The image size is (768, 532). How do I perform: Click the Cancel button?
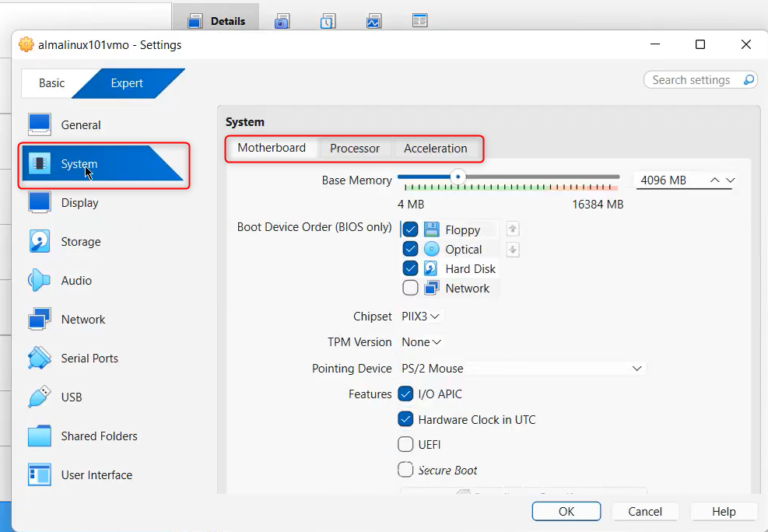(x=645, y=512)
